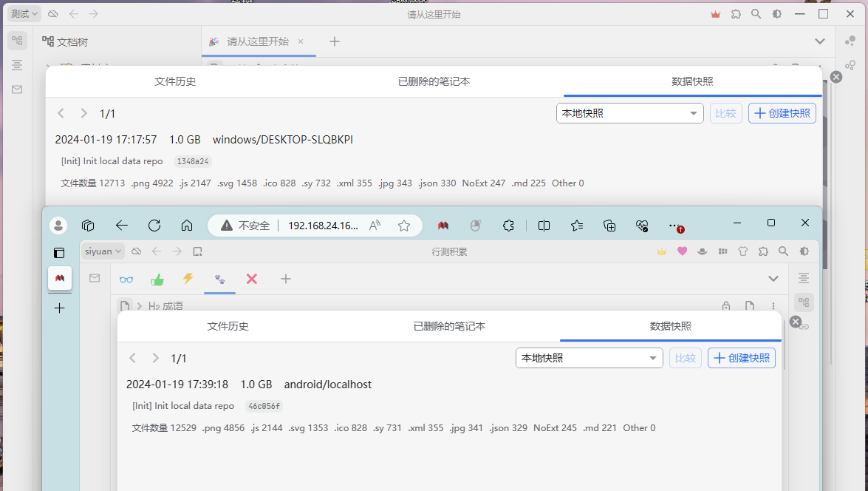Open the Edge extensions puzzle icon
Screen dimensions: 868x491
pyautogui.click(x=508, y=226)
